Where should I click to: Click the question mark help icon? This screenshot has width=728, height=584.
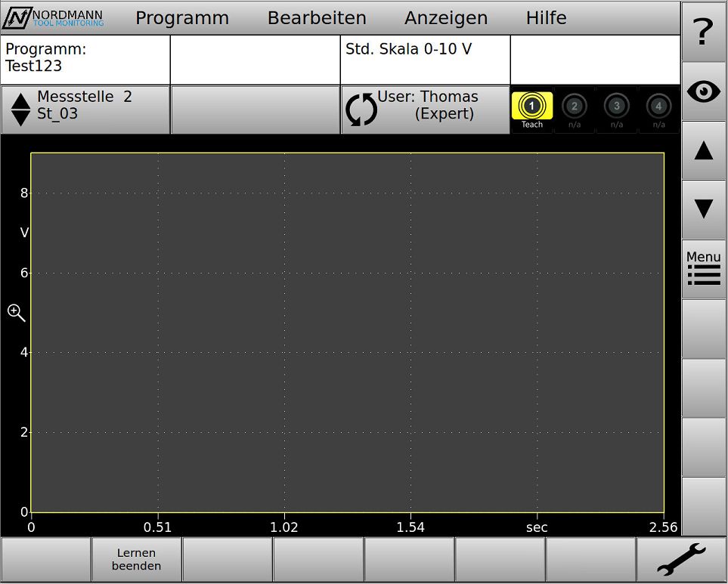[703, 32]
